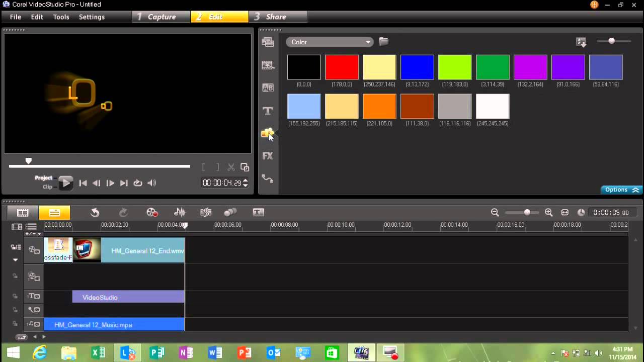
Task: Open the Color gallery dropdown
Action: (330, 42)
